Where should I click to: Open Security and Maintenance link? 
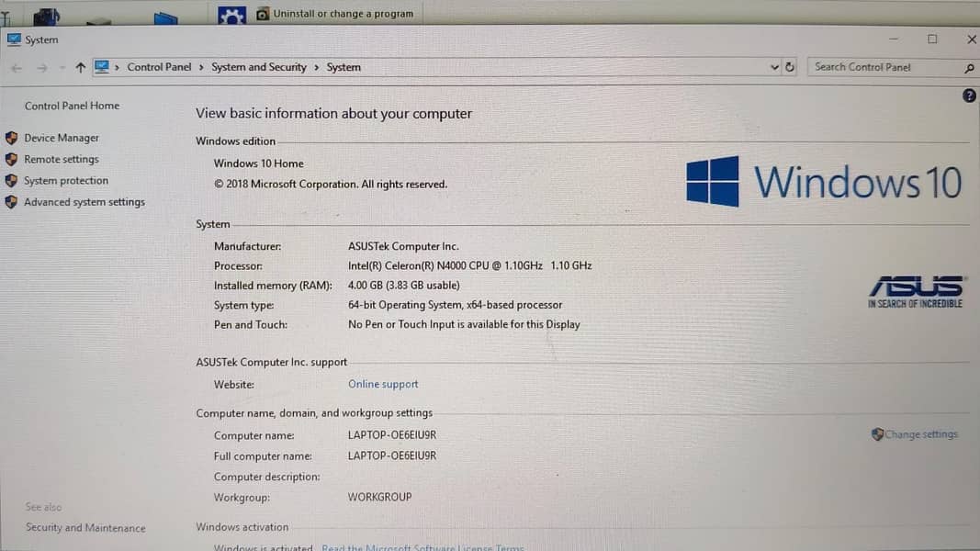click(x=85, y=528)
